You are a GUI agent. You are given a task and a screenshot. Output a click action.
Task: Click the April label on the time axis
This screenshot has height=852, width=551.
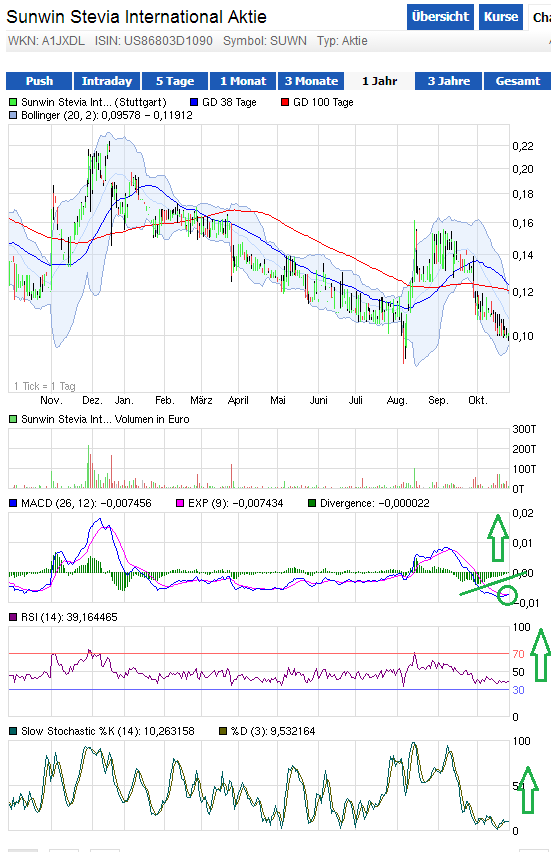[238, 400]
